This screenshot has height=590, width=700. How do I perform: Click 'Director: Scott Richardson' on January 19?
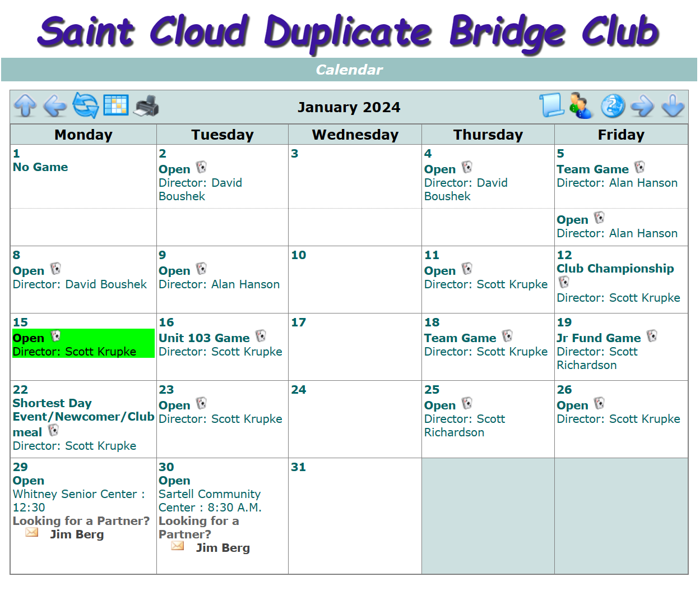597,358
